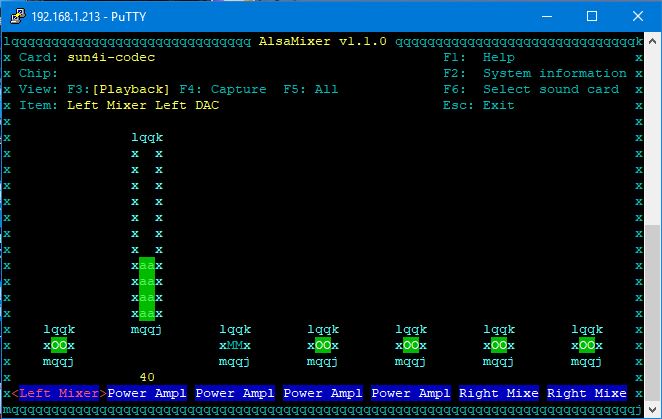Toggle the Left Mixer OO mute box
The height and width of the screenshot is (419, 662).
[59, 345]
